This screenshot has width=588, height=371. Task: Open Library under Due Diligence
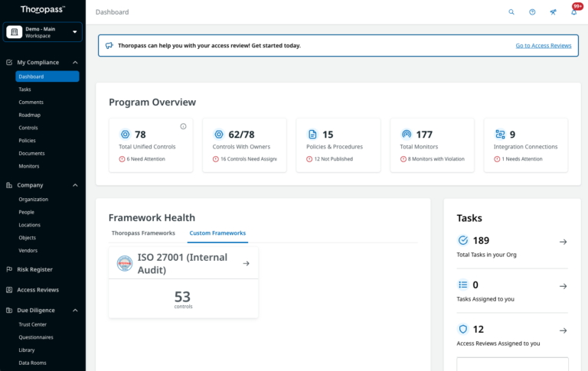pos(27,350)
